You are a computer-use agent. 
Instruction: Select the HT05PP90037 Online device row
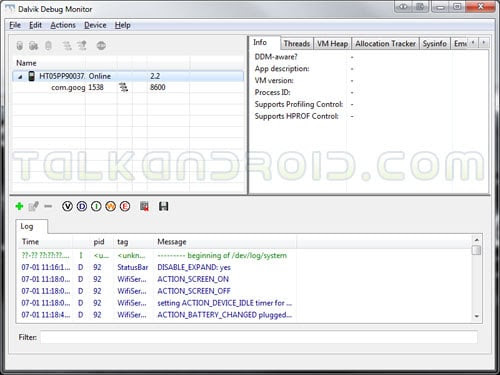129,76
